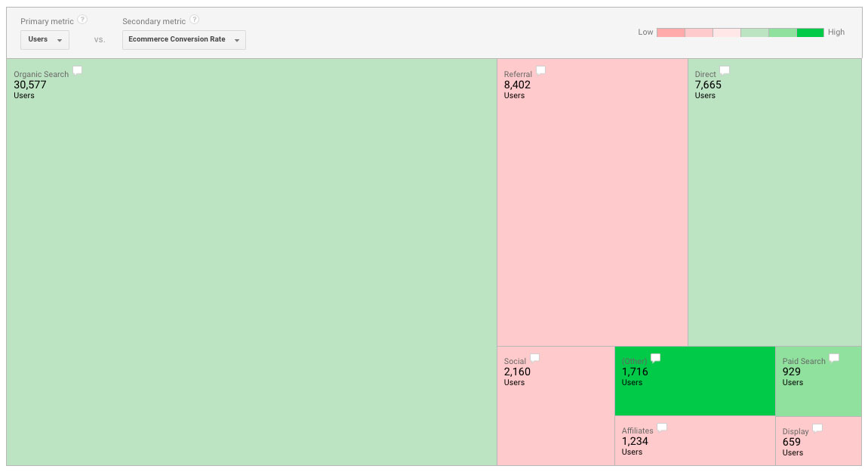This screenshot has height=472, width=868.
Task: Click the annotation icon on the Paid Search tile
Action: [833, 356]
